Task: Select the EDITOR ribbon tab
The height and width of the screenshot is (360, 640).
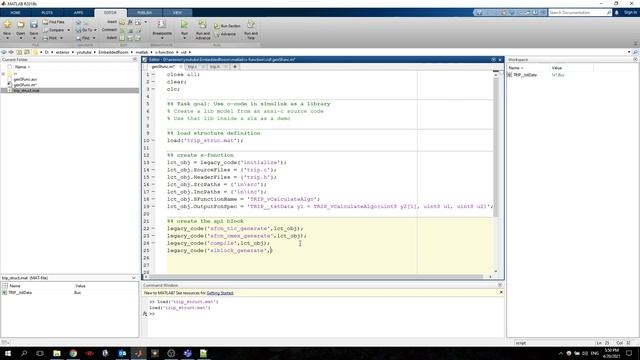Action: [110, 13]
